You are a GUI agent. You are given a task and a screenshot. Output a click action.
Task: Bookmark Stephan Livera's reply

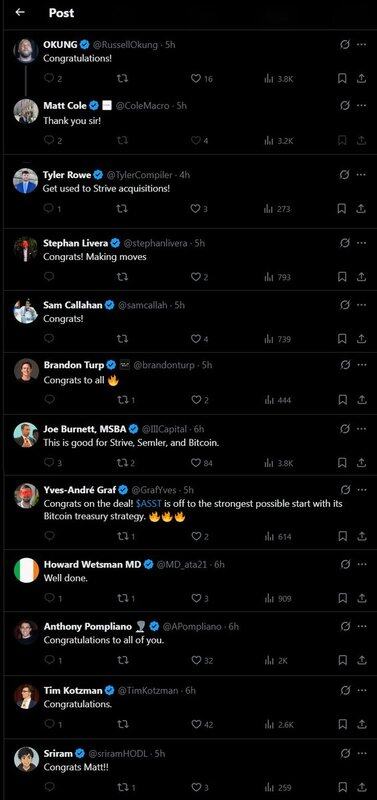point(342,277)
